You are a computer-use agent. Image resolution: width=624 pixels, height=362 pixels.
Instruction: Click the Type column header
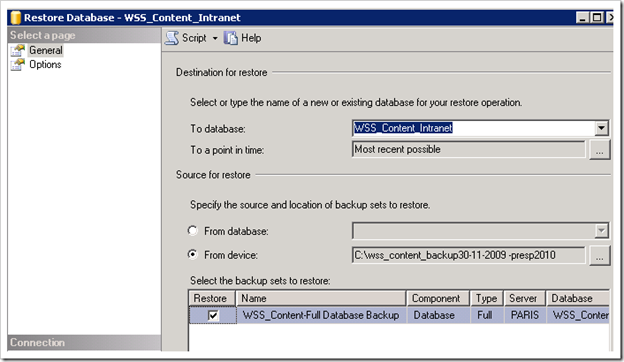(x=487, y=298)
